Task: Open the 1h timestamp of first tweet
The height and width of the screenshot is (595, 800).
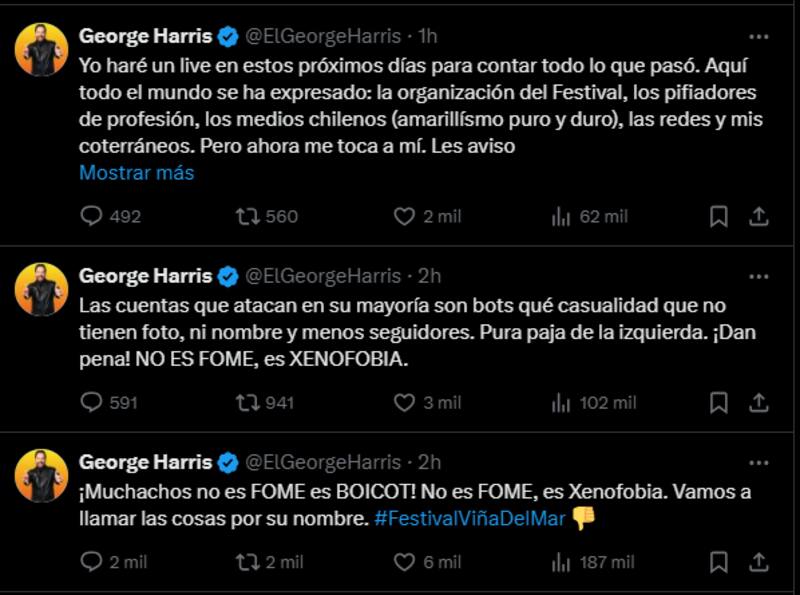Action: (x=427, y=37)
